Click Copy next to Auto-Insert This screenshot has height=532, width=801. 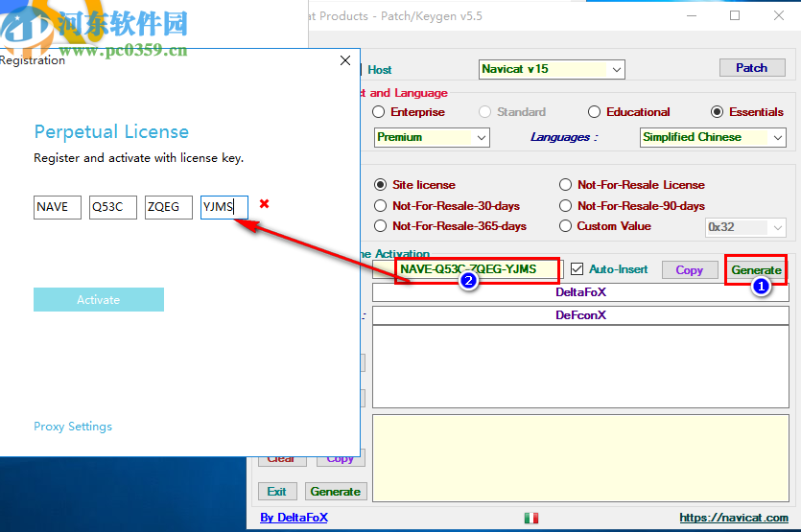689,270
